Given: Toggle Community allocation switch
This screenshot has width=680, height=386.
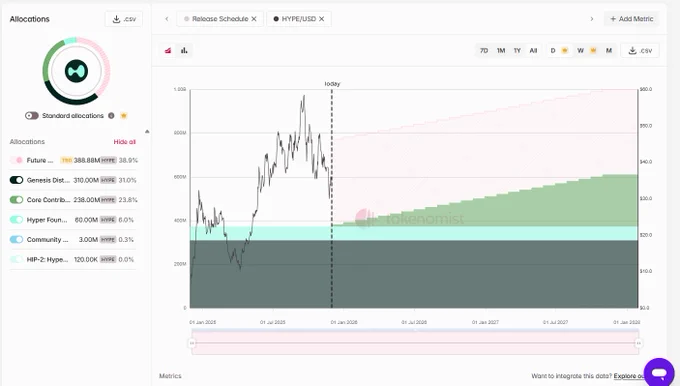Looking at the screenshot, I should click(16, 239).
